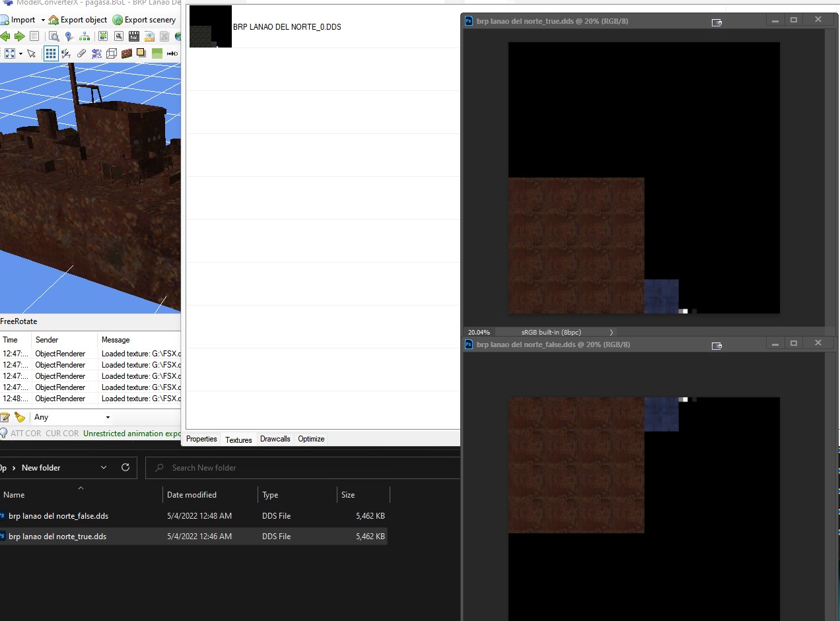Click the brick texture editor icon
This screenshot has height=621, width=840.
(x=125, y=53)
